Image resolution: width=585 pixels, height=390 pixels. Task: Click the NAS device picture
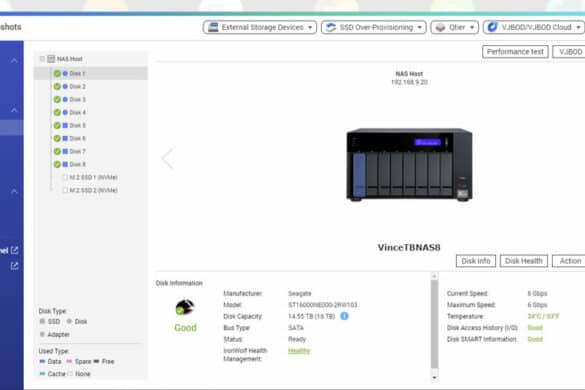[x=409, y=164]
